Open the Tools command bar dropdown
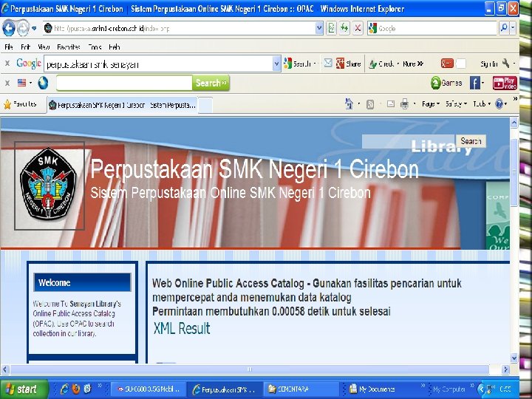The height and width of the screenshot is (399, 532). point(482,104)
